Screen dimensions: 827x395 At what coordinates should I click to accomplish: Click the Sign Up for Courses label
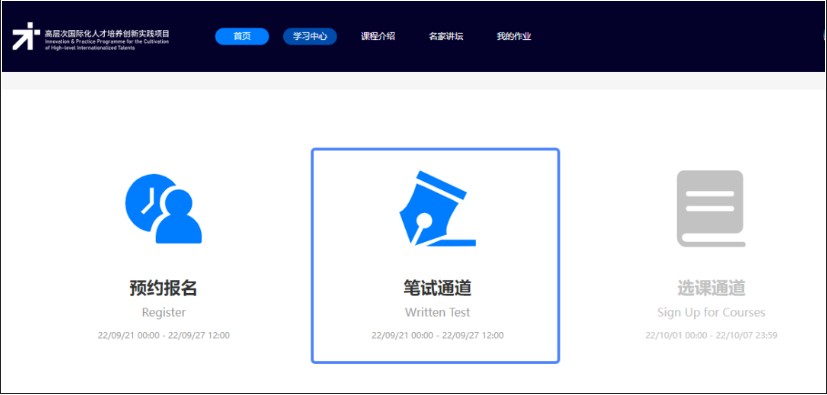(711, 312)
